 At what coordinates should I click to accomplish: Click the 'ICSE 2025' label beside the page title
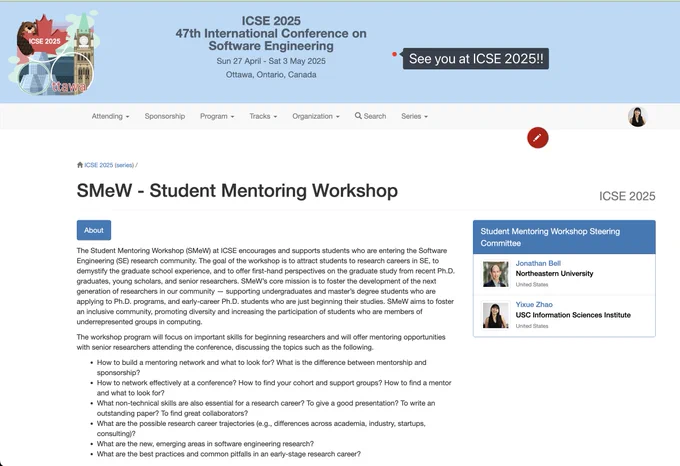click(x=627, y=196)
